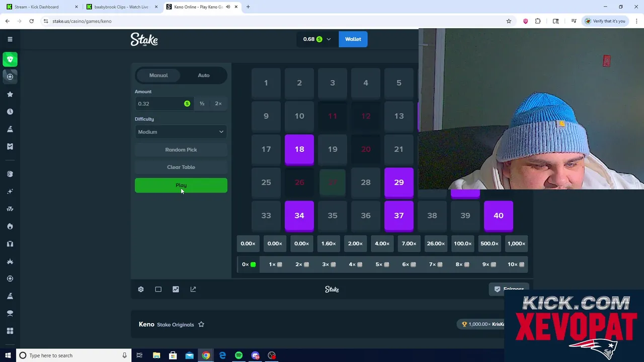Click the currency coin icon in Amount field
This screenshot has width=644, height=362.
[x=187, y=104]
